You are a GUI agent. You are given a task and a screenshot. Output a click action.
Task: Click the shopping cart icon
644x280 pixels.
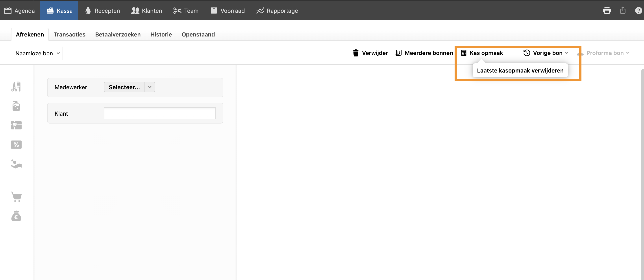coord(16,197)
